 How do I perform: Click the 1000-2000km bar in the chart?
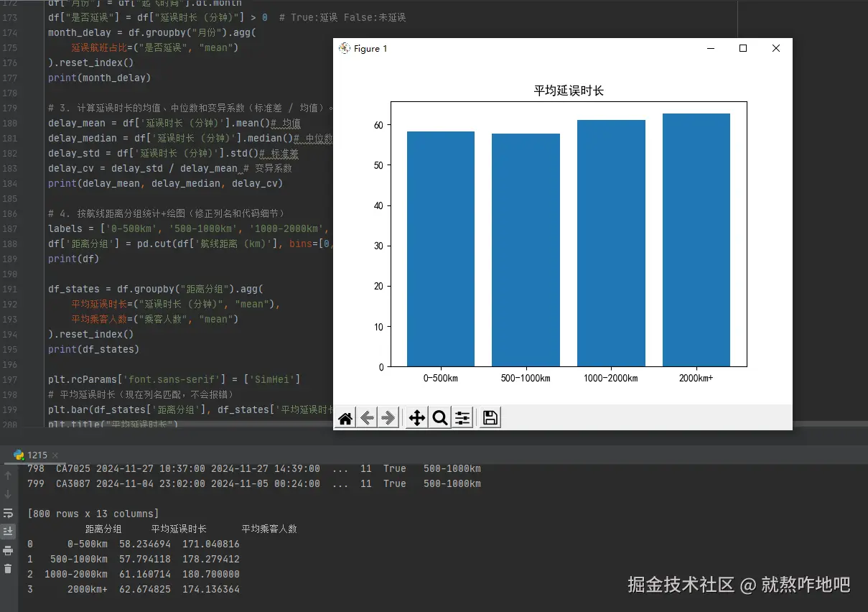[611, 244]
